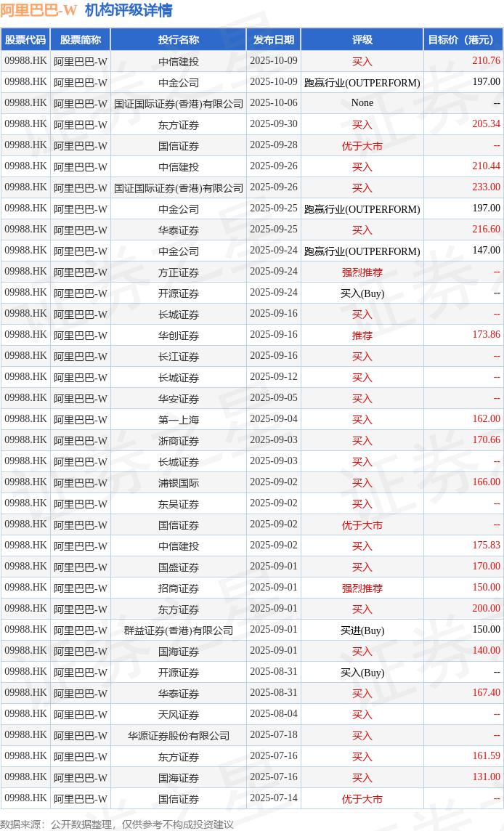Select 东方证券 in the 2025-09-30 row
Image resolution: width=504 pixels, height=831 pixels.
tap(179, 124)
